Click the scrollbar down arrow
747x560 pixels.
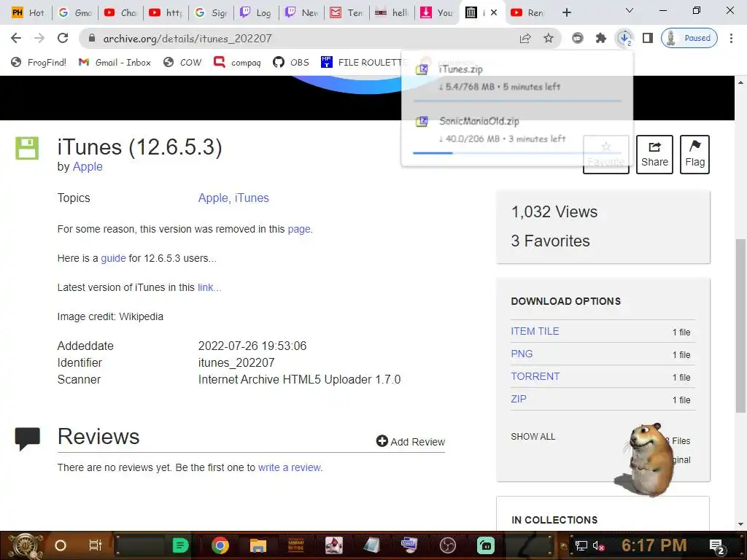pos(740,524)
